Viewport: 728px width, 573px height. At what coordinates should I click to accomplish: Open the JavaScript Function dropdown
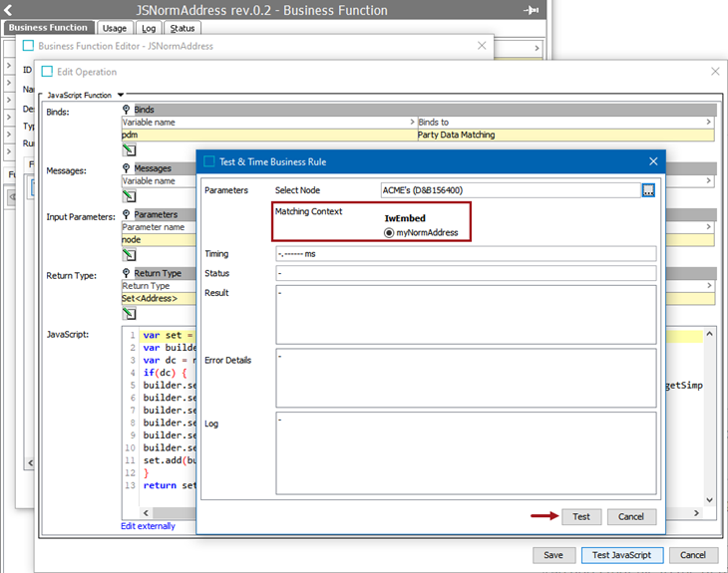(x=120, y=95)
